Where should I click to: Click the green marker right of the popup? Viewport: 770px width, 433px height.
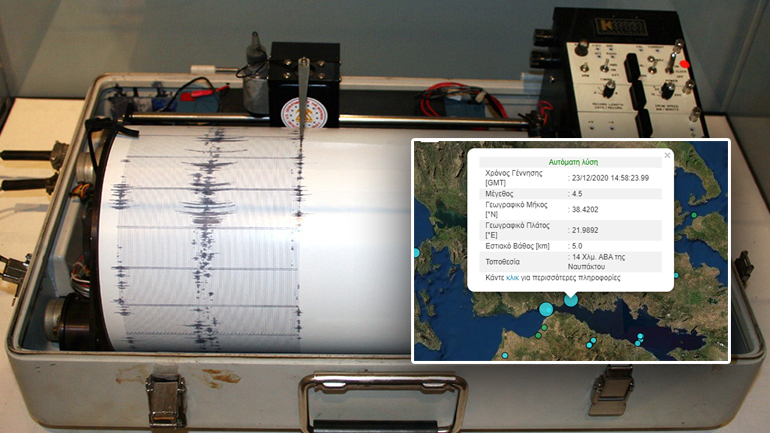tap(693, 215)
